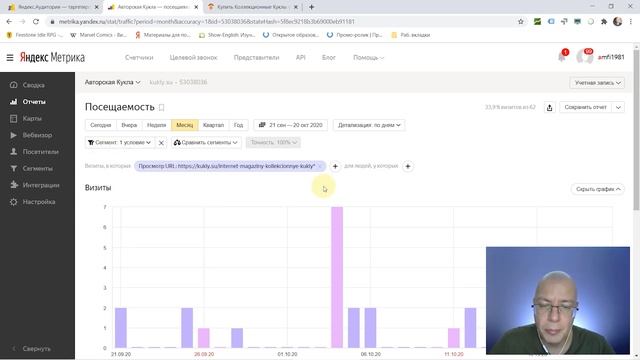Screen dimensions: 640x360
Task: Open the Сводка dashboard icon in sidebar
Action: point(13,85)
